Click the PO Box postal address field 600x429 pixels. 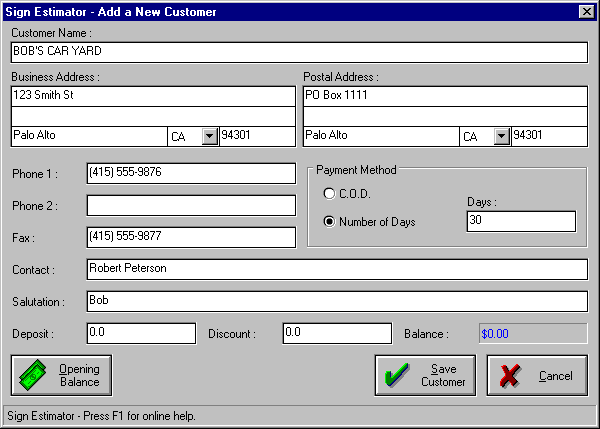pyautogui.click(x=444, y=97)
